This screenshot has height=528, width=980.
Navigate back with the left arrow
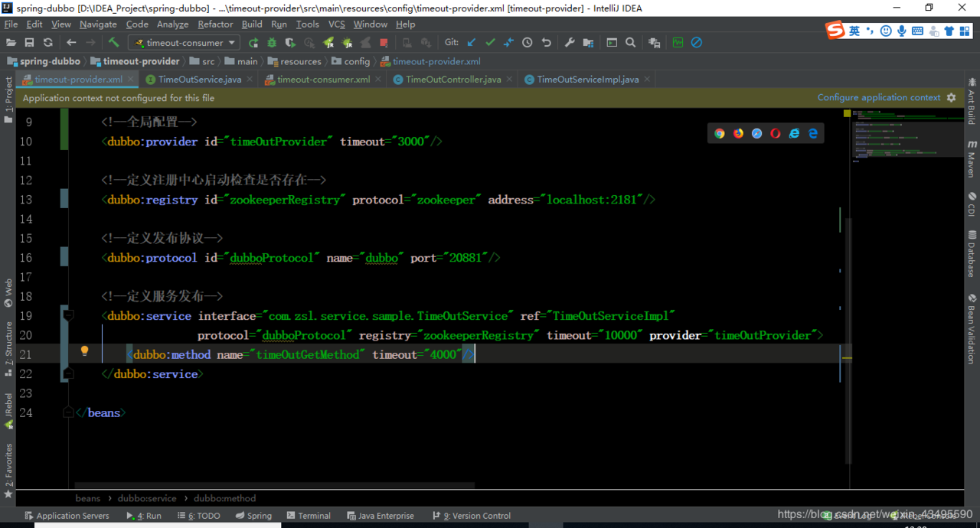[x=71, y=43]
